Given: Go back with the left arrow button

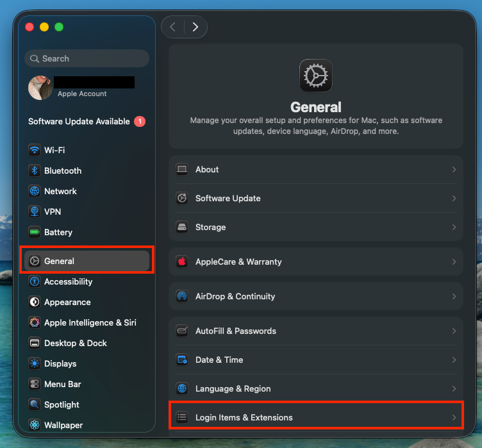Looking at the screenshot, I should point(173,27).
